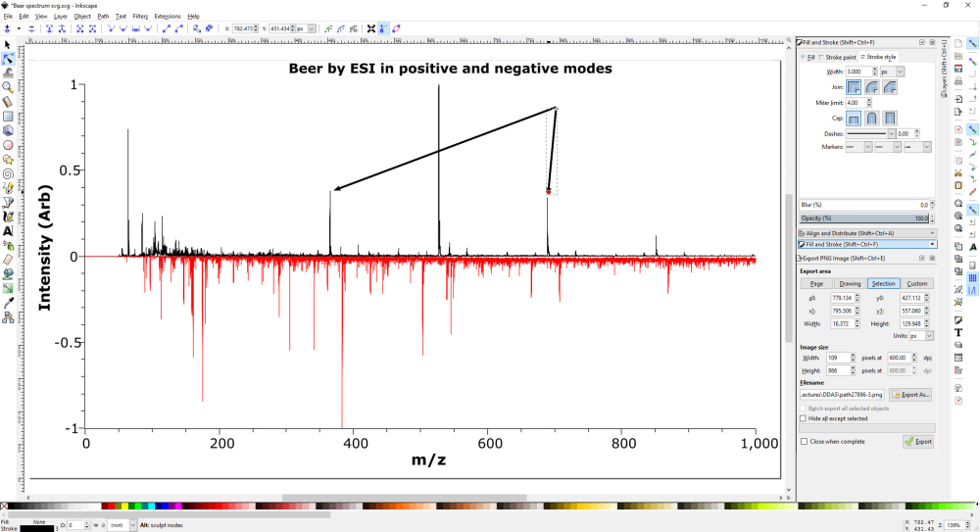Screen dimensions: 980x532
Task: Open the File menu
Action: tap(8, 17)
